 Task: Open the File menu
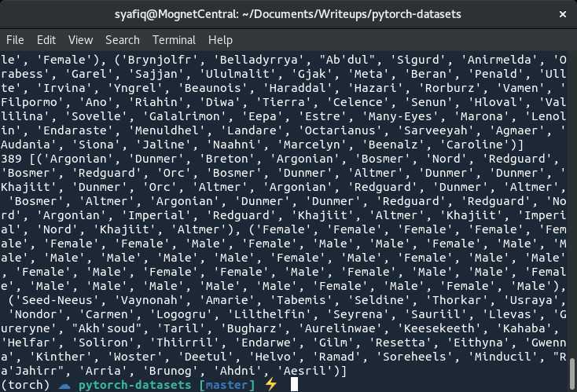(x=15, y=40)
